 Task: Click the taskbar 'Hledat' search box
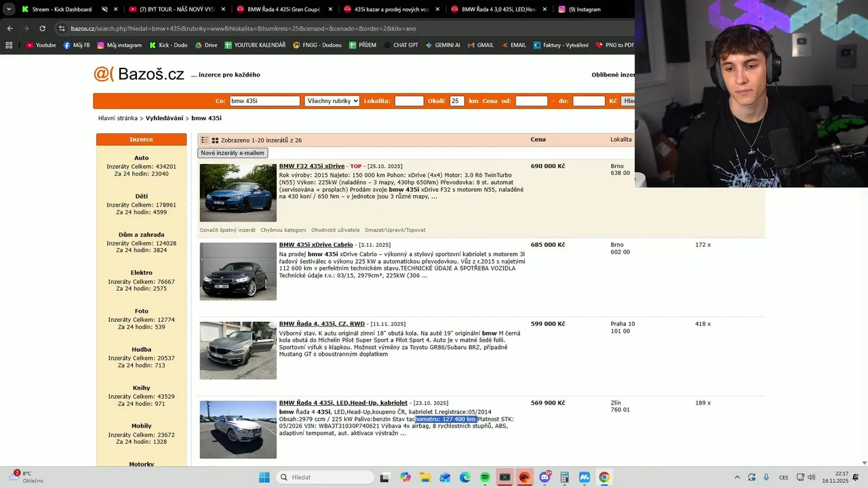tap(324, 477)
